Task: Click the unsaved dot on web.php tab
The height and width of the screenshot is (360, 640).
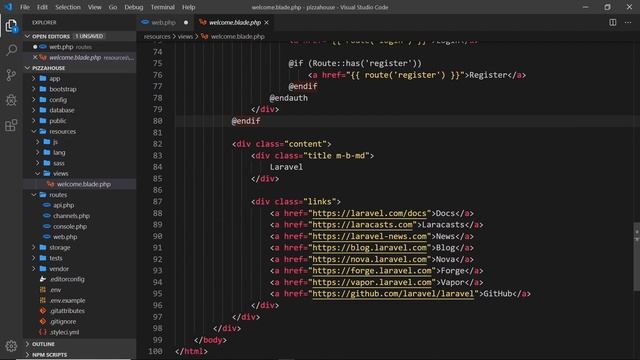Action: tap(186, 22)
